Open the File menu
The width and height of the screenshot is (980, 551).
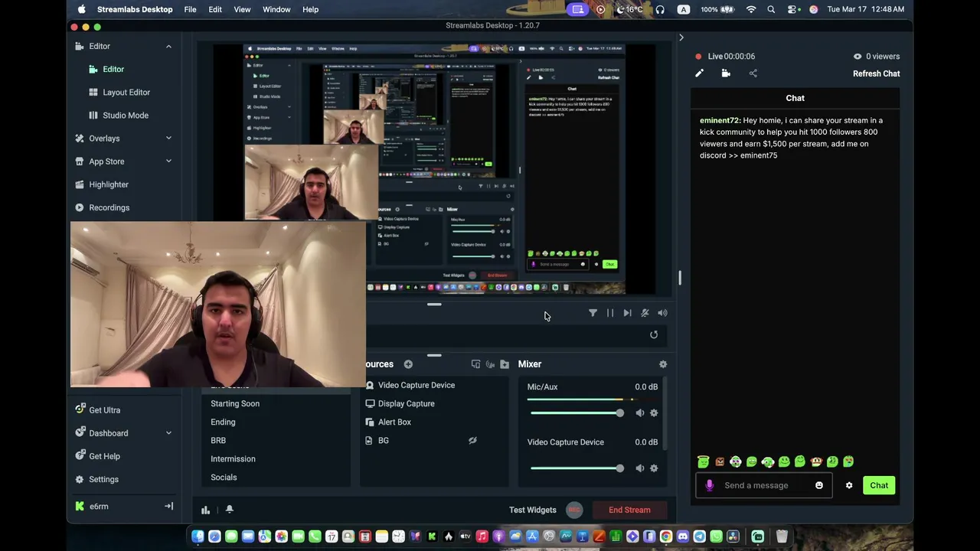[190, 9]
